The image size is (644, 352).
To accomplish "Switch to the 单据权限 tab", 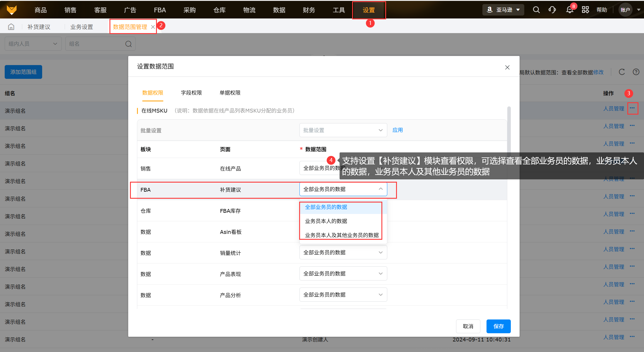I will tap(230, 93).
